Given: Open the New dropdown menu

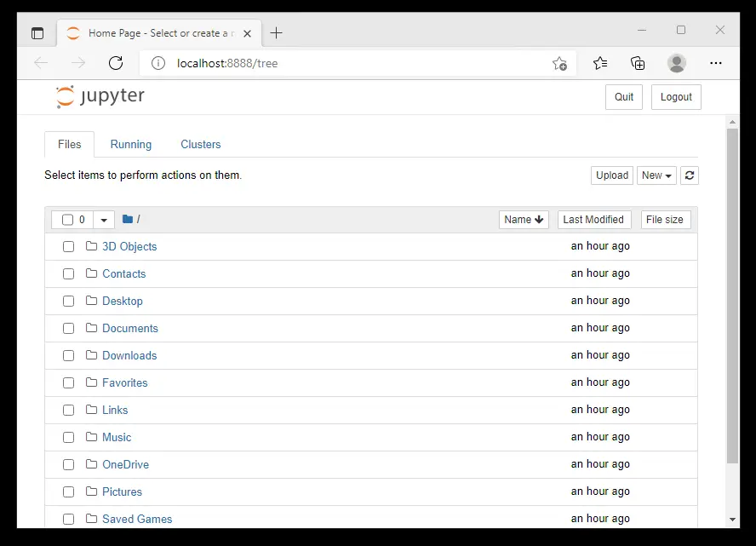Looking at the screenshot, I should (656, 175).
